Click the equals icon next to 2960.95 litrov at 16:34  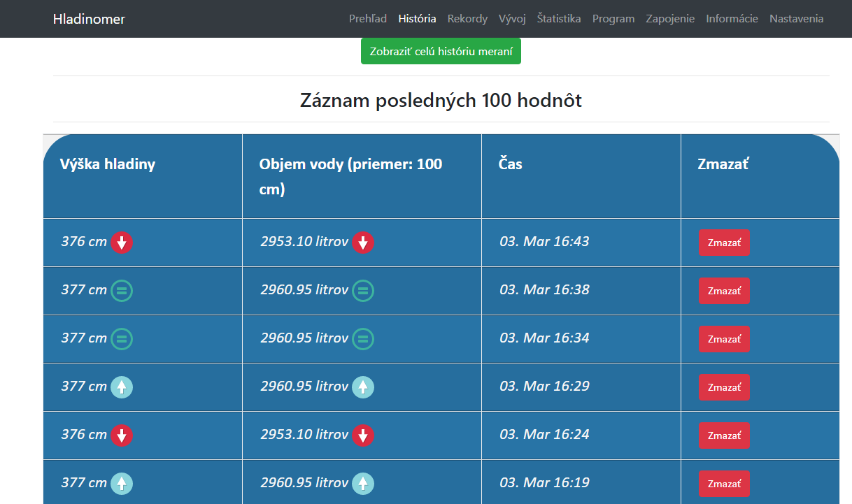point(363,339)
